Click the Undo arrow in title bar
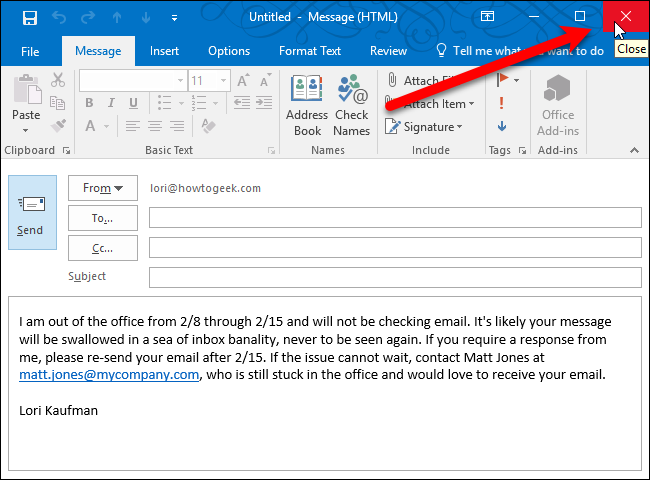The width and height of the screenshot is (650, 480). 59,18
